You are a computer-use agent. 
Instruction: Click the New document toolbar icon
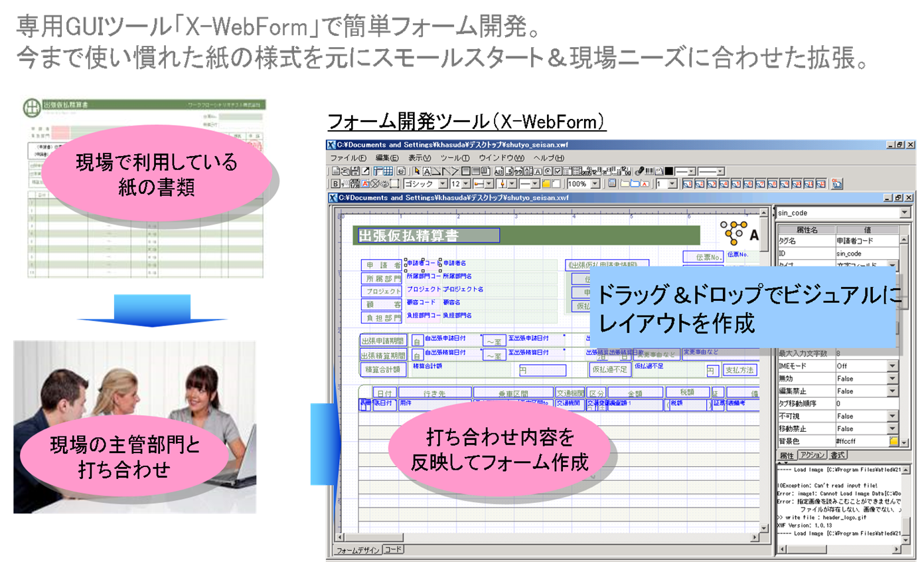point(336,171)
